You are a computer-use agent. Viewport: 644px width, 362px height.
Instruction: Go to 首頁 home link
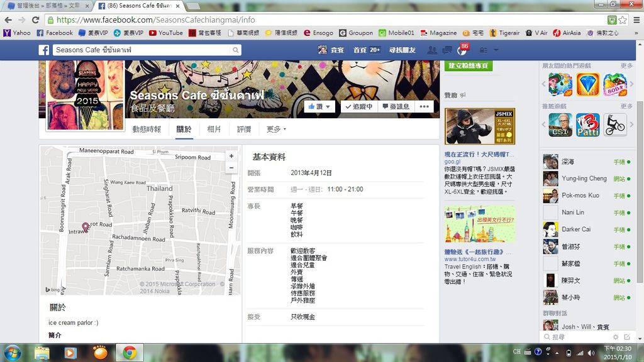click(x=360, y=50)
